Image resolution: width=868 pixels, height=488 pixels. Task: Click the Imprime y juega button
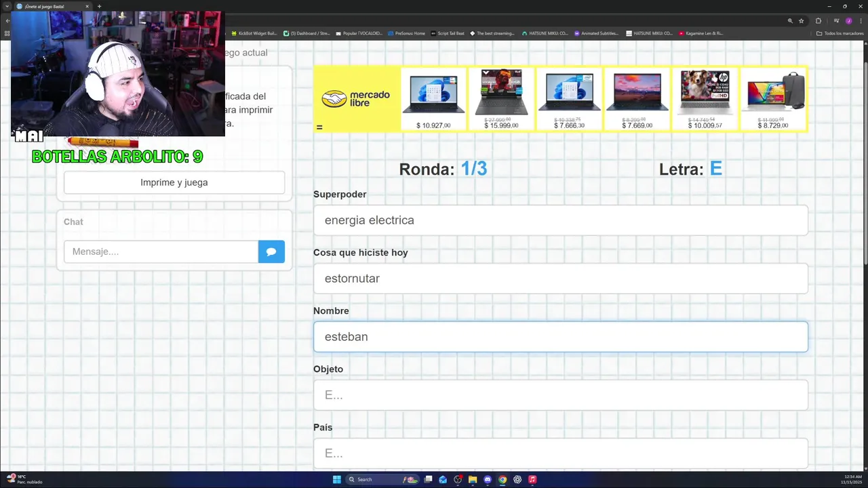tap(174, 182)
